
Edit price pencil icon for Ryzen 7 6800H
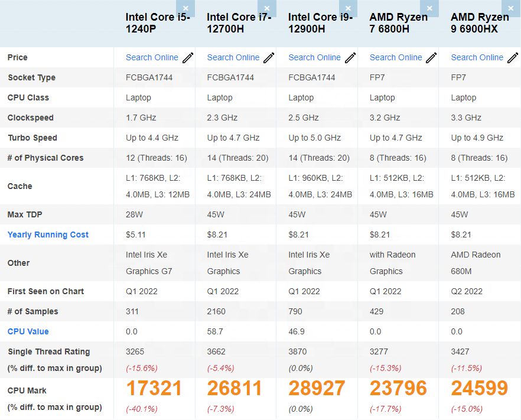point(431,57)
